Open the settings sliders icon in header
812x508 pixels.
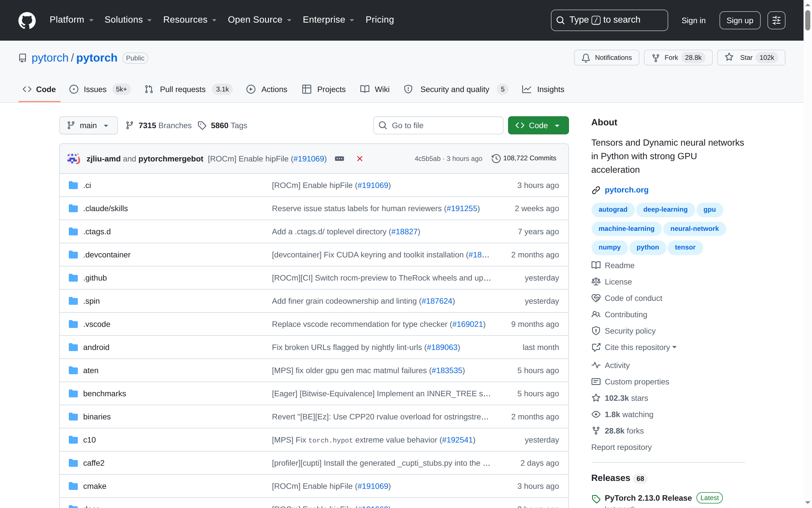click(776, 20)
